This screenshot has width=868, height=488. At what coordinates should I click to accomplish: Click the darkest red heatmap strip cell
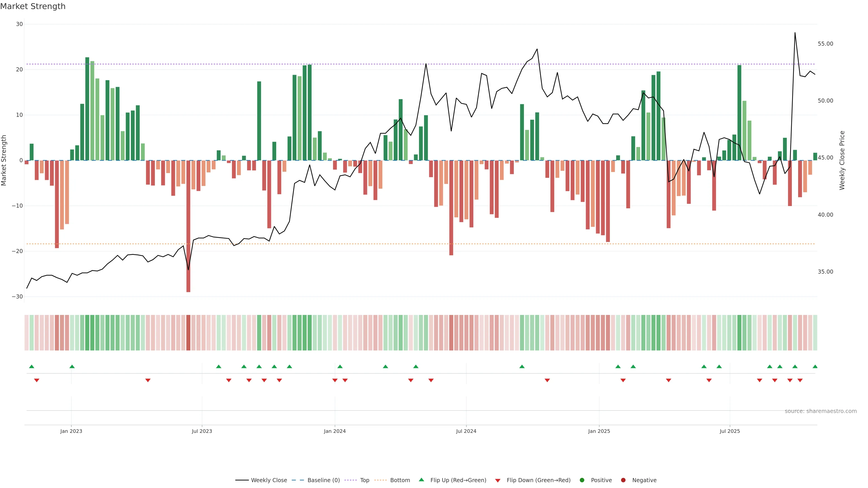188,333
